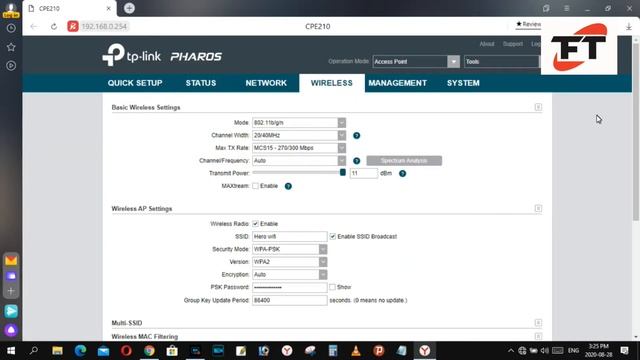Open the Tools dropdown
Screen dimensions: 640x360
(x=502, y=62)
